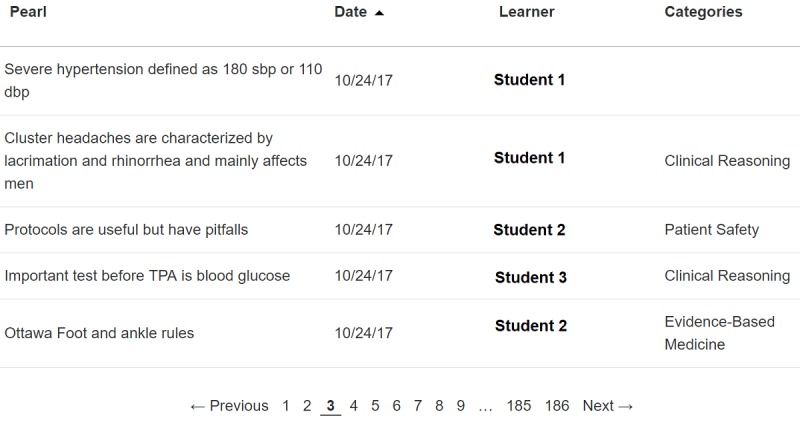The width and height of the screenshot is (800, 426).
Task: Select the Ottawa Foot and ankle rules pearl
Action: click(99, 333)
